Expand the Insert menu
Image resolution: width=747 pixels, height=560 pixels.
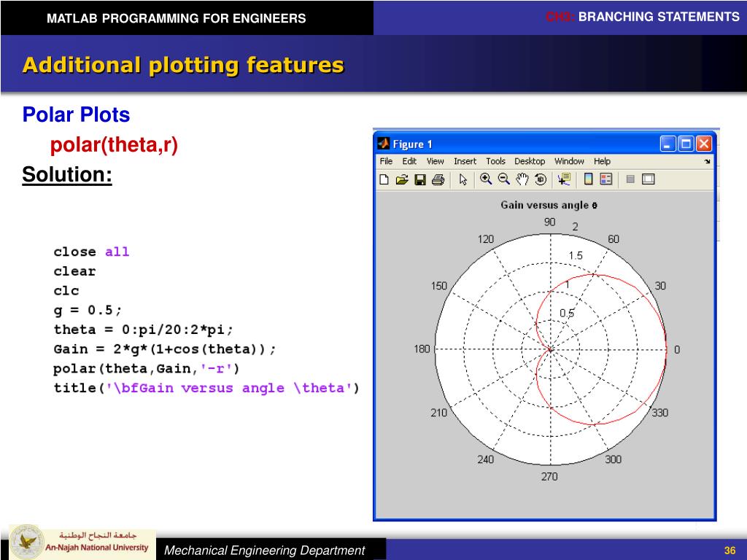465,161
